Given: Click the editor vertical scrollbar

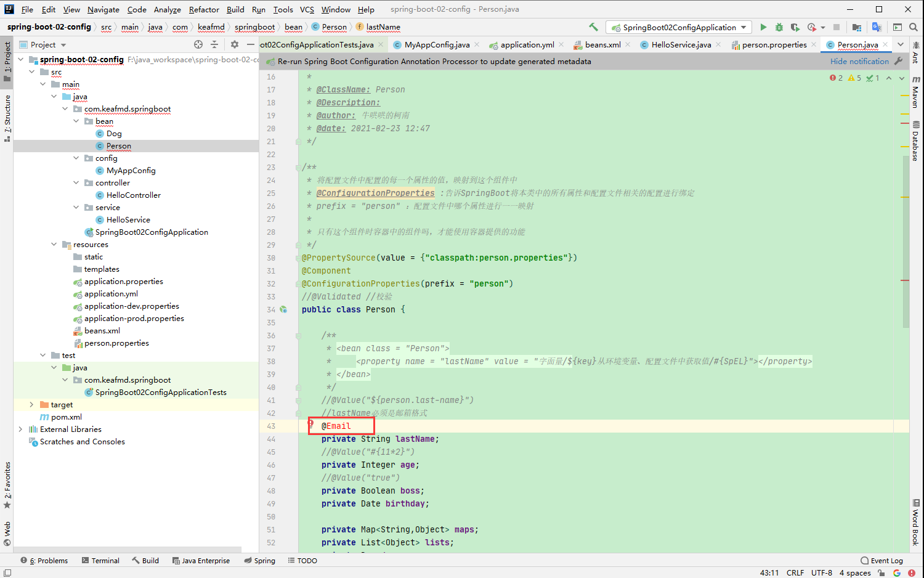Looking at the screenshot, I should [x=906, y=240].
